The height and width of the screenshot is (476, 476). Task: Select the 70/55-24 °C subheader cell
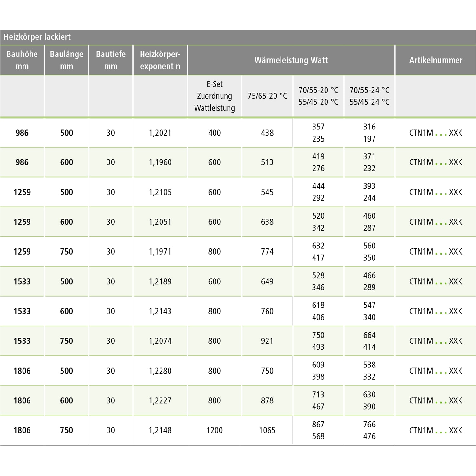[369, 96]
